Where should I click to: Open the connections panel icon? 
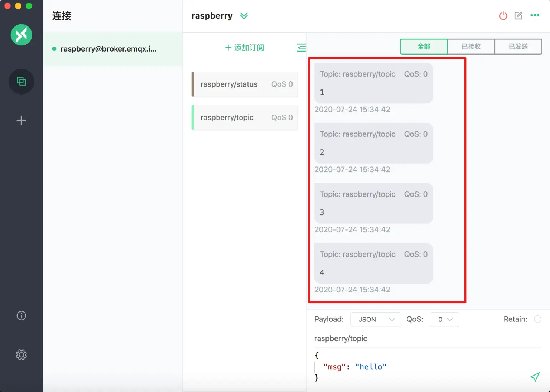pos(21,82)
